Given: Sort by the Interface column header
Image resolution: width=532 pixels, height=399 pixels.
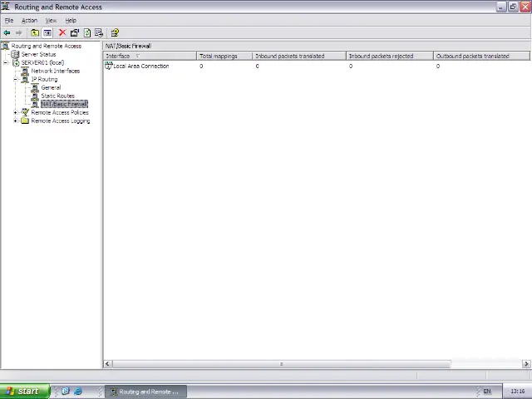Looking at the screenshot, I should 150,56.
